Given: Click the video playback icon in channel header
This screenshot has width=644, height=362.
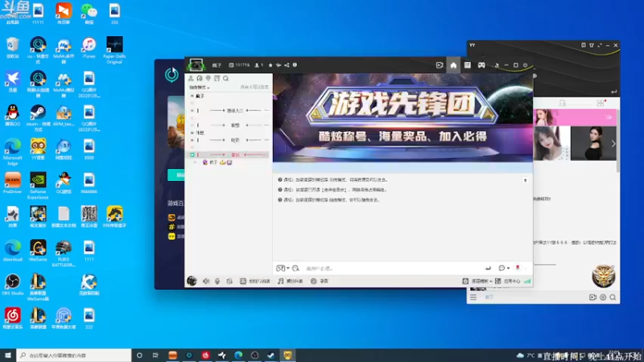Looking at the screenshot, I should point(440,65).
